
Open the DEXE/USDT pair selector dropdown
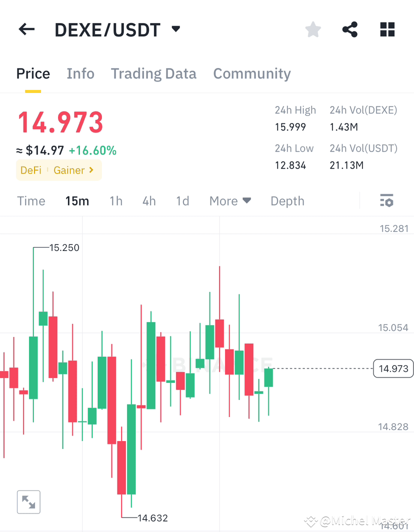tap(175, 29)
